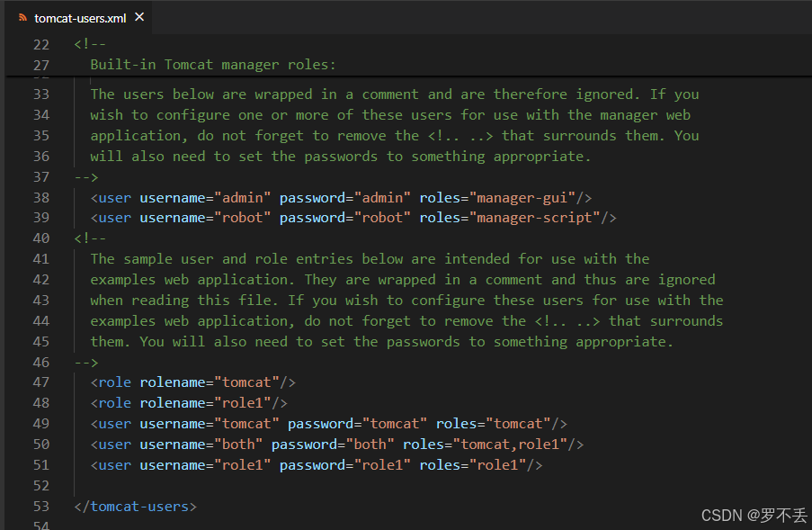Click the username value "admin" on line 38
The height and width of the screenshot is (530, 812).
[243, 198]
